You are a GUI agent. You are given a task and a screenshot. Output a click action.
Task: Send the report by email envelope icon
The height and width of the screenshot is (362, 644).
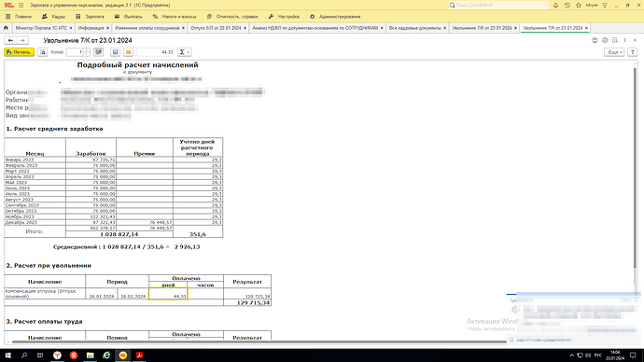point(128,52)
